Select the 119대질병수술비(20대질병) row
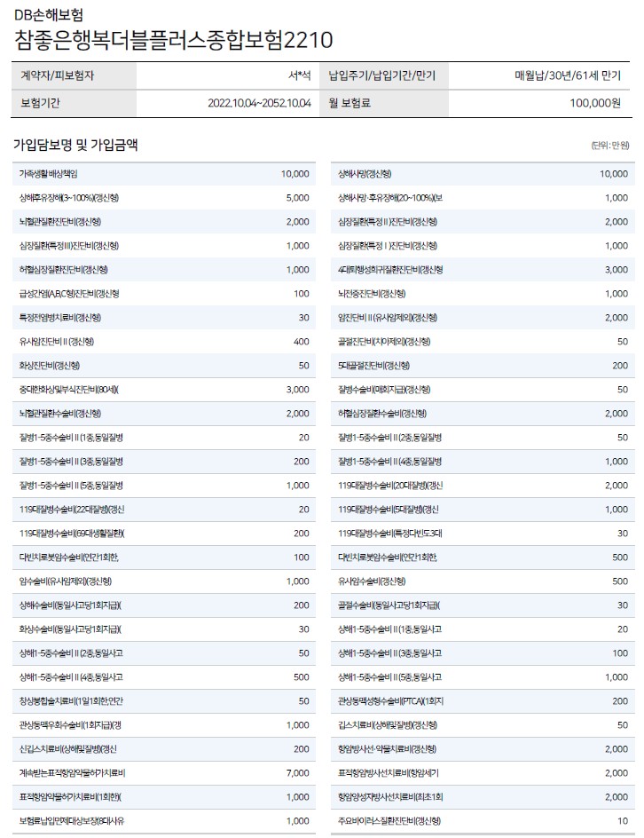The image size is (644, 838). click(483, 486)
